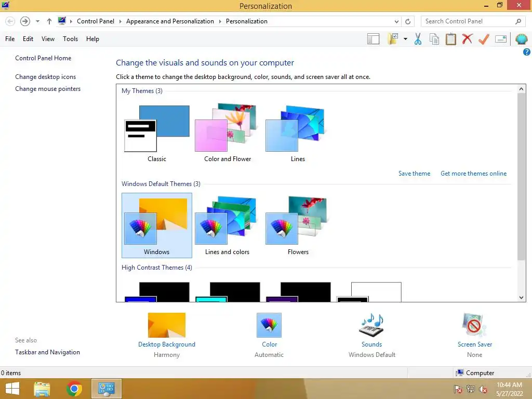Select the Windows default theme
The height and width of the screenshot is (399, 532).
coord(157,225)
